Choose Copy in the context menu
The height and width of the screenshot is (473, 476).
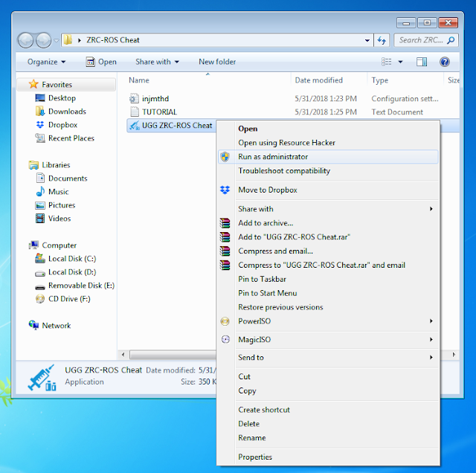[328, 390]
